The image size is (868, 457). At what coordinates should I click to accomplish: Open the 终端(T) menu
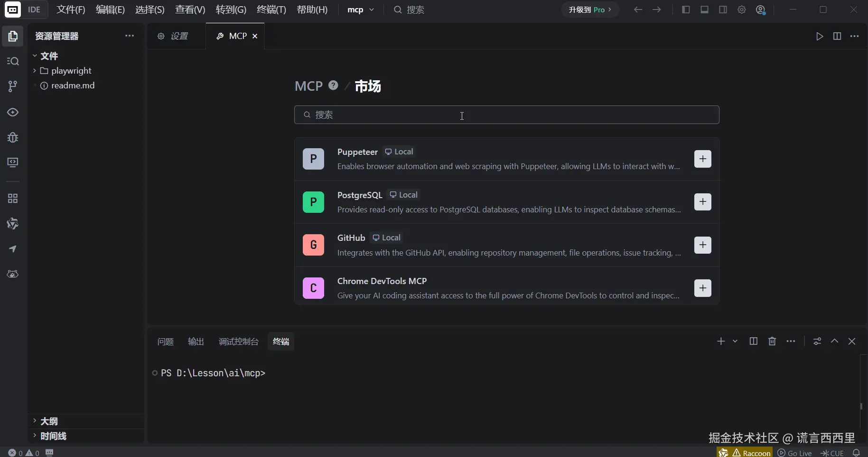[x=271, y=10]
